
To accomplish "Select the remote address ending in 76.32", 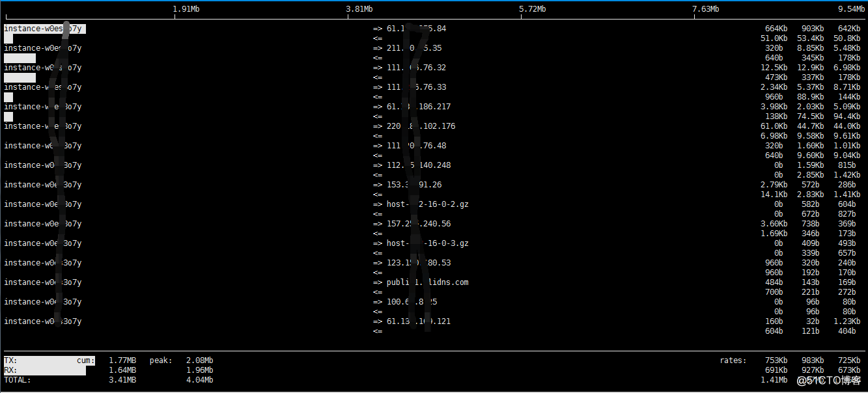I will pyautogui.click(x=416, y=68).
